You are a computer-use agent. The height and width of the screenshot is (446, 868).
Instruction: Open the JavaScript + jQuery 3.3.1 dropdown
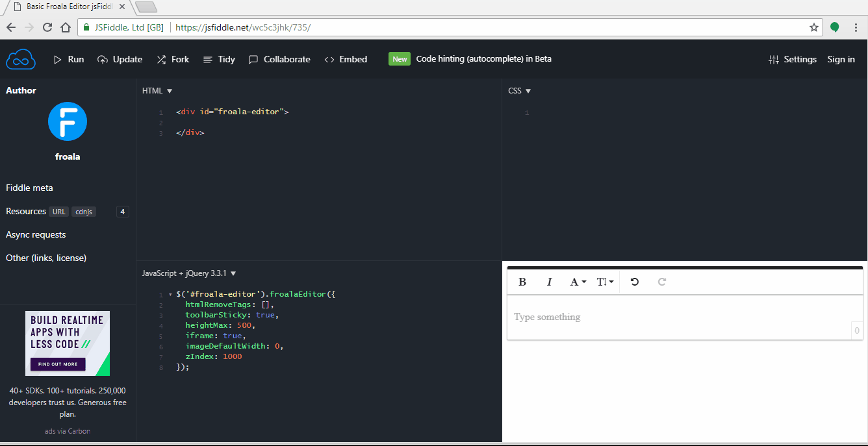click(189, 273)
